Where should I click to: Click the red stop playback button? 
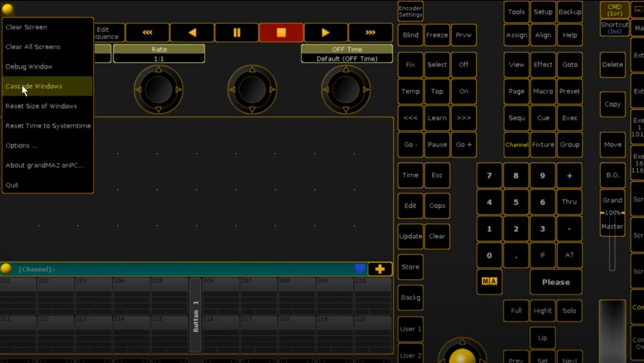(x=281, y=32)
